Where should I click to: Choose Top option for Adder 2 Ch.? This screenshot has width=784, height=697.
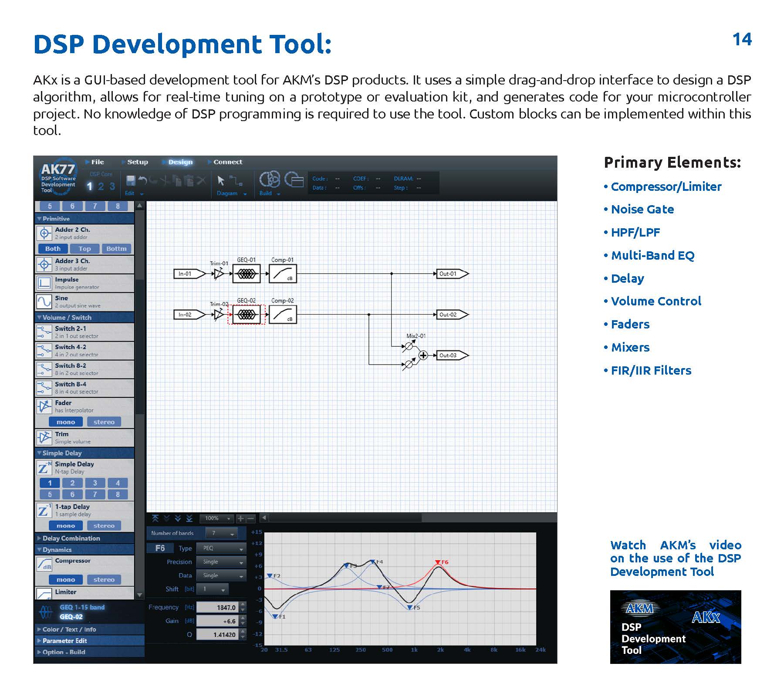click(84, 249)
